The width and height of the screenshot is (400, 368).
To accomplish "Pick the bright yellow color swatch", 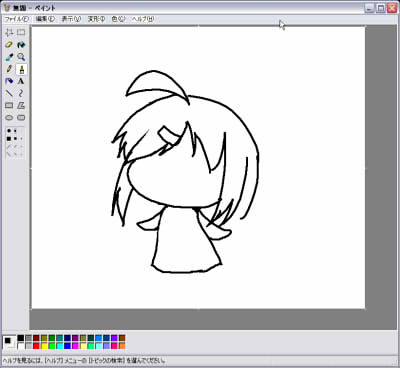I will pyautogui.click(x=44, y=346).
